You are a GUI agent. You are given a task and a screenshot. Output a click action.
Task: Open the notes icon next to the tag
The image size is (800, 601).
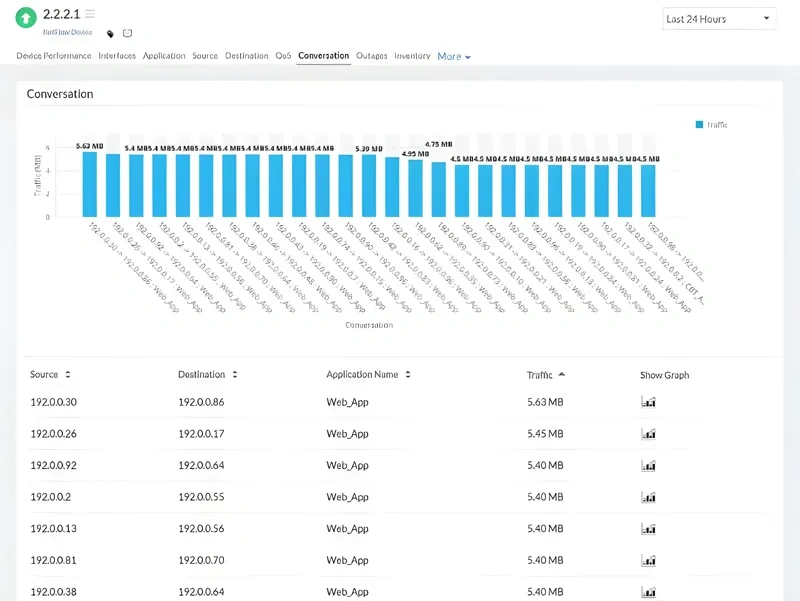127,33
